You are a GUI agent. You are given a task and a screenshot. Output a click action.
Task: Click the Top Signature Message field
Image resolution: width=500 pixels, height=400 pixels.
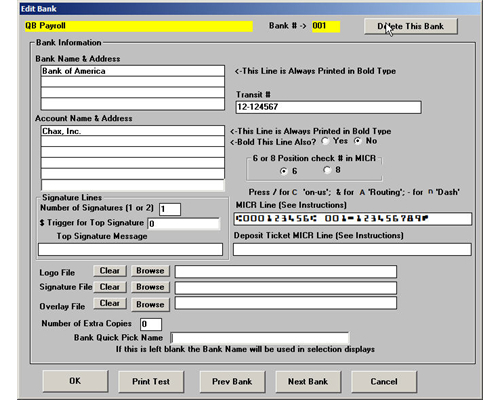coord(130,249)
